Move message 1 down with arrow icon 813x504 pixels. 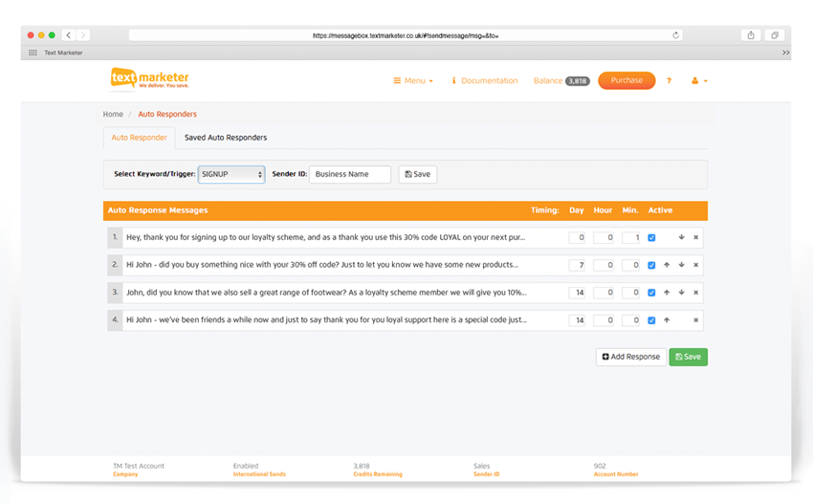(681, 237)
